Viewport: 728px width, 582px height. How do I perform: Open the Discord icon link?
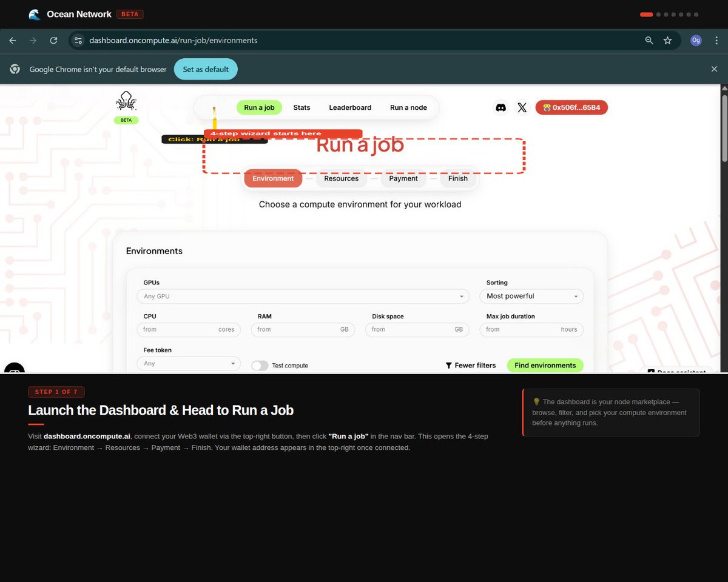click(x=501, y=107)
